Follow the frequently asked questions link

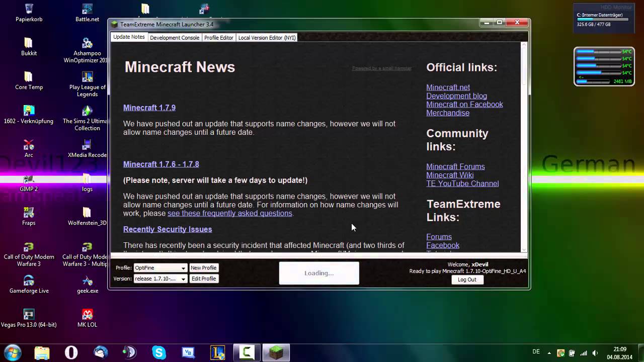230,213
